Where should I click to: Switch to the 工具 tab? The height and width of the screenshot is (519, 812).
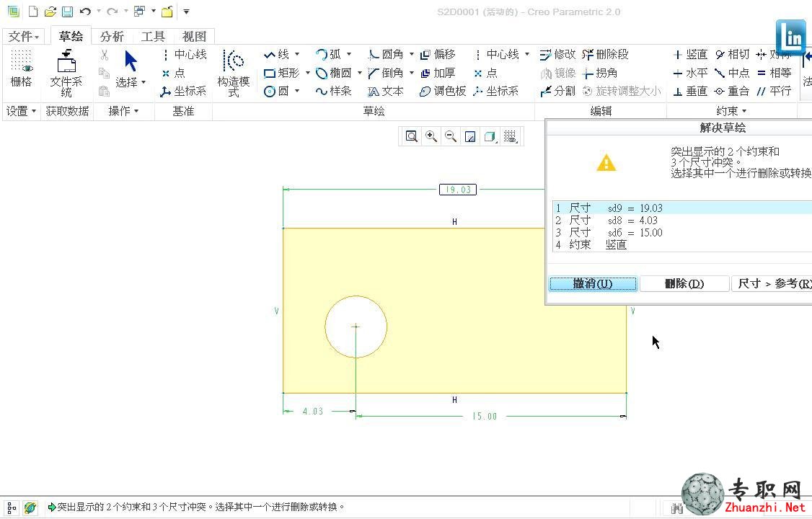point(153,36)
